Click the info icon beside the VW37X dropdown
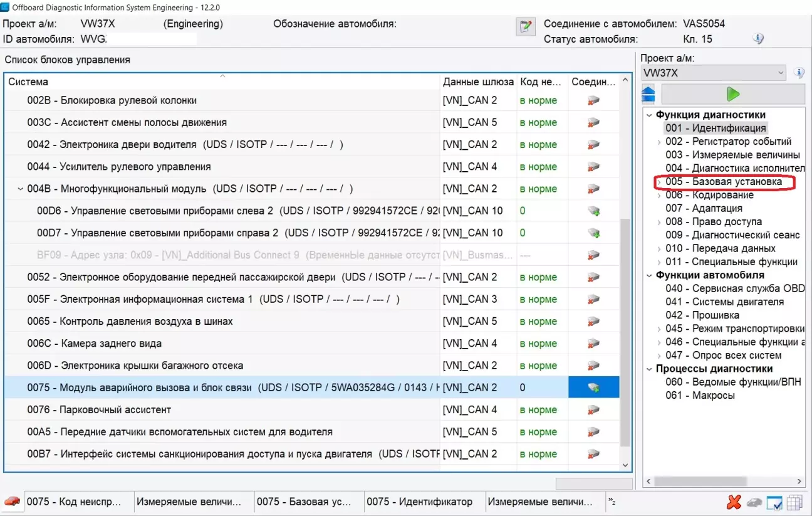Viewport: 812px width, 516px height. coord(799,73)
